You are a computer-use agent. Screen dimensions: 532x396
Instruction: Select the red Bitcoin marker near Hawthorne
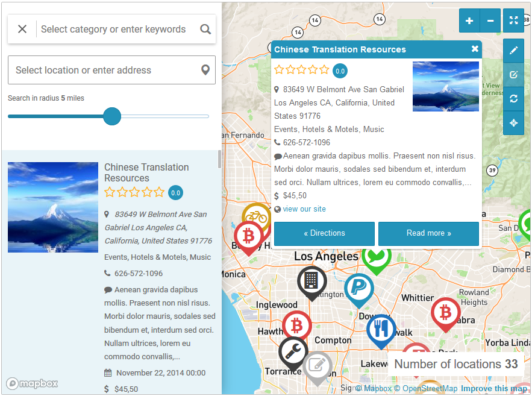pyautogui.click(x=297, y=325)
